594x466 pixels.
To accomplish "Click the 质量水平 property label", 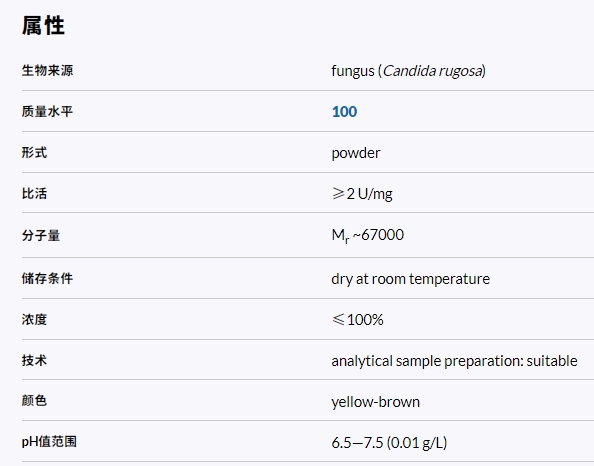I will (x=47, y=111).
